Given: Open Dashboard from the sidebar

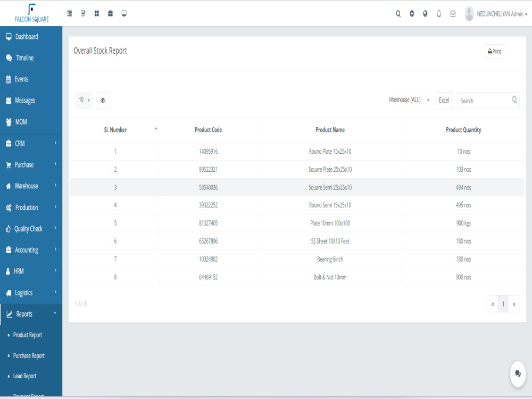Looking at the screenshot, I should 31,37.
